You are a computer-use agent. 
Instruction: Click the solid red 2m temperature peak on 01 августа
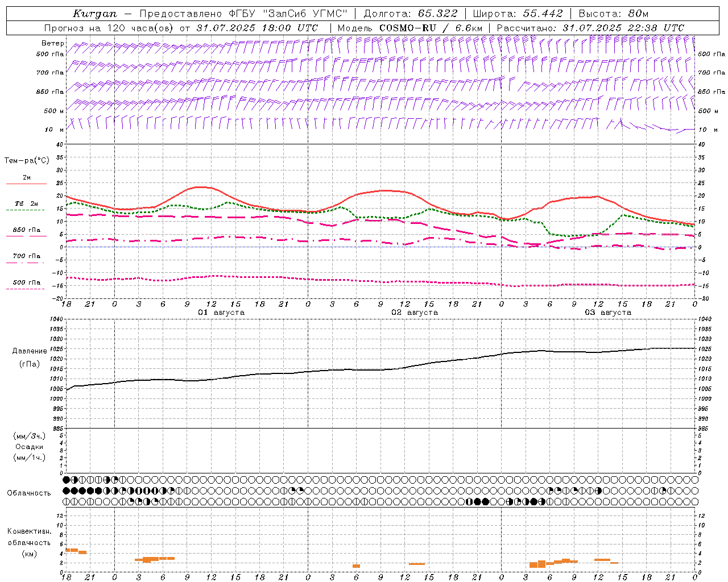tap(200, 187)
